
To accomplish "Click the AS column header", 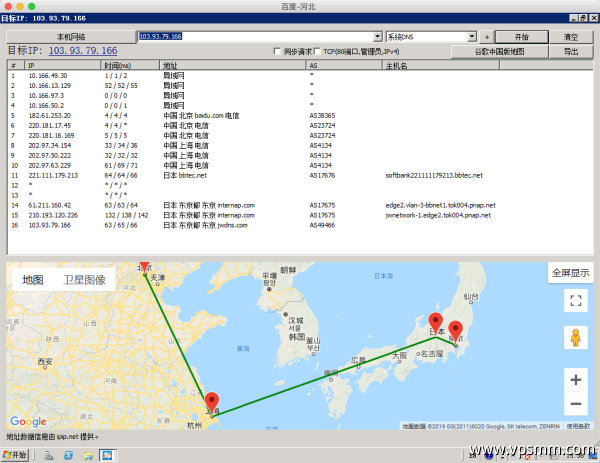I will tap(344, 65).
